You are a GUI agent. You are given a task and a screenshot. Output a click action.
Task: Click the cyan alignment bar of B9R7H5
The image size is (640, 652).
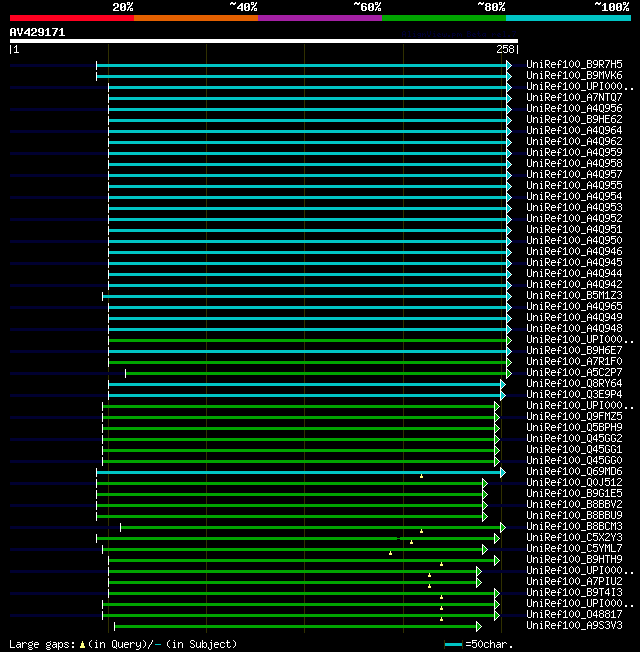(x=301, y=65)
